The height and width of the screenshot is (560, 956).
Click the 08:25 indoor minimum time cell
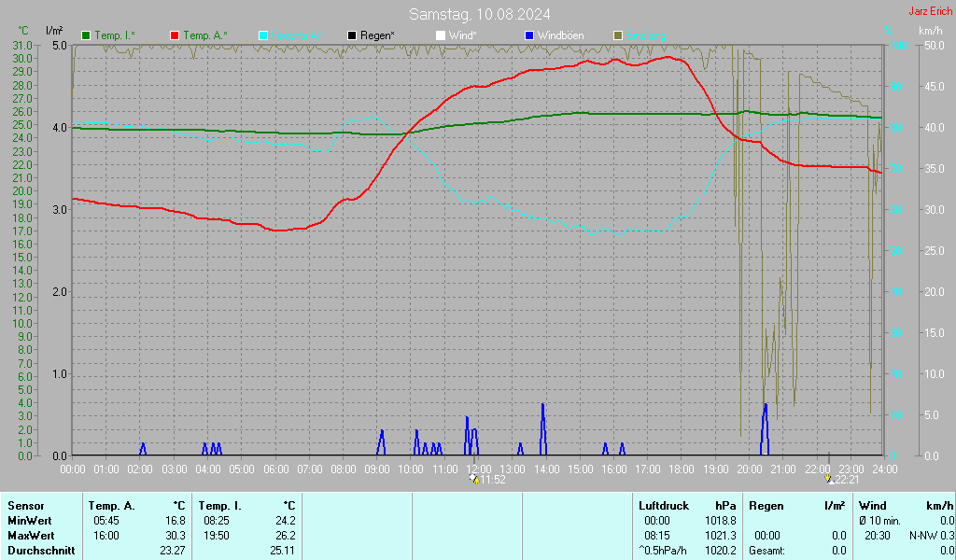(217, 521)
